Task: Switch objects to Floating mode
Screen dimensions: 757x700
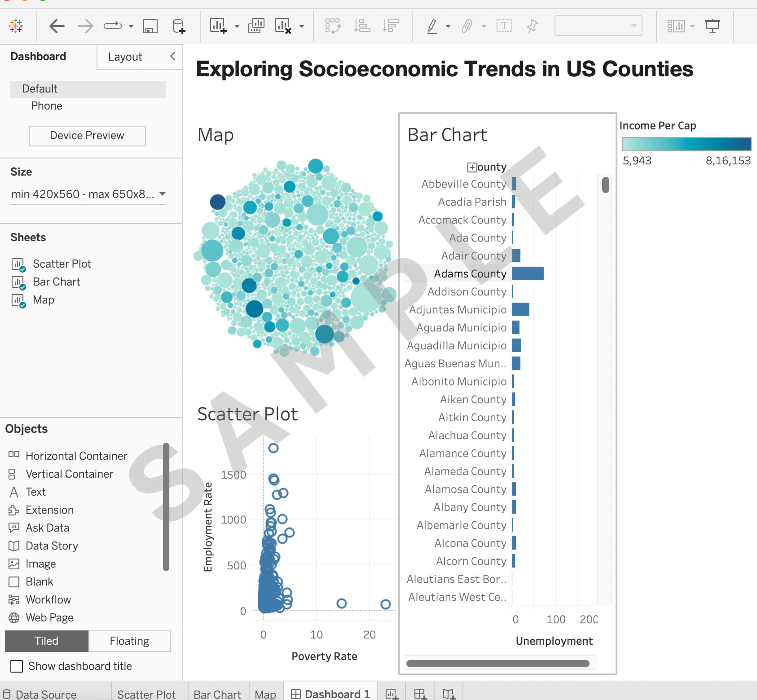Action: click(x=129, y=641)
